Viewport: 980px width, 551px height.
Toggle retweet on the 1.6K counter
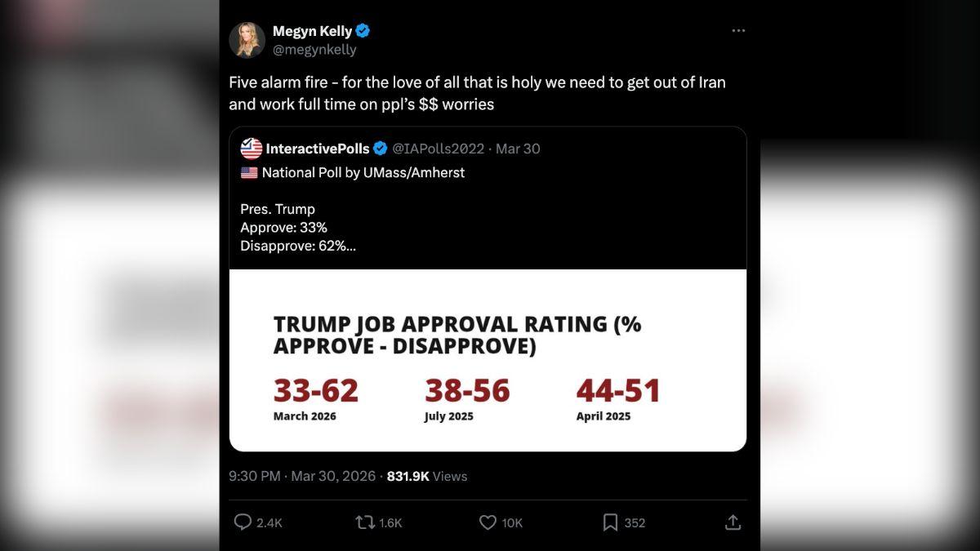click(x=363, y=522)
